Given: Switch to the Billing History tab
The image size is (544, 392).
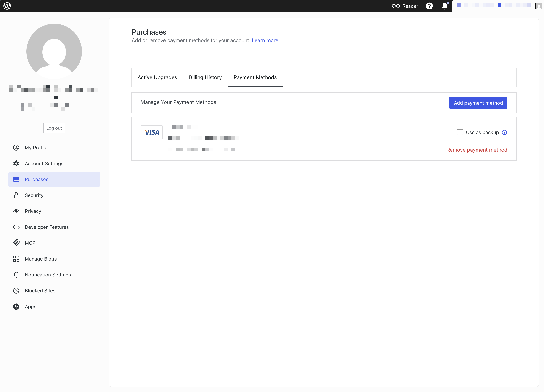Looking at the screenshot, I should pyautogui.click(x=205, y=77).
